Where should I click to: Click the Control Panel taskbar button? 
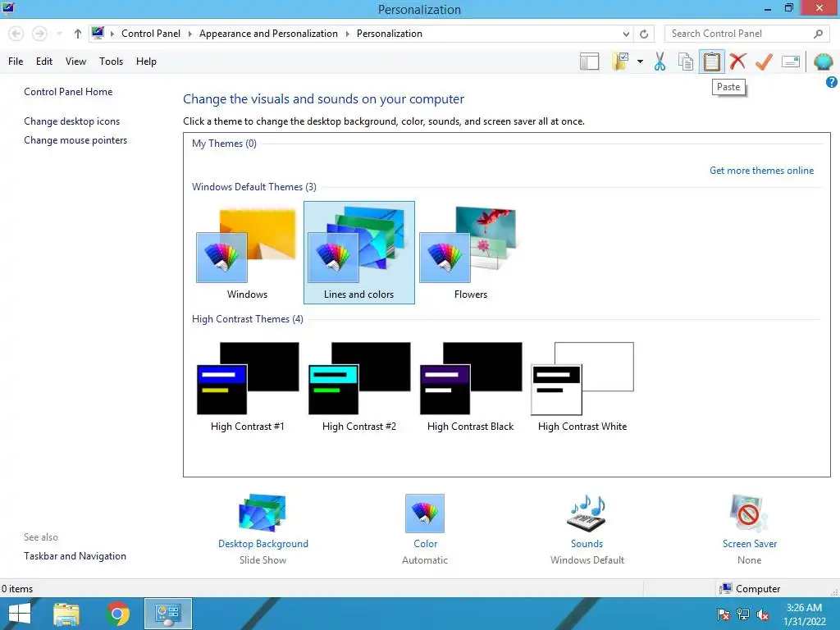(168, 614)
